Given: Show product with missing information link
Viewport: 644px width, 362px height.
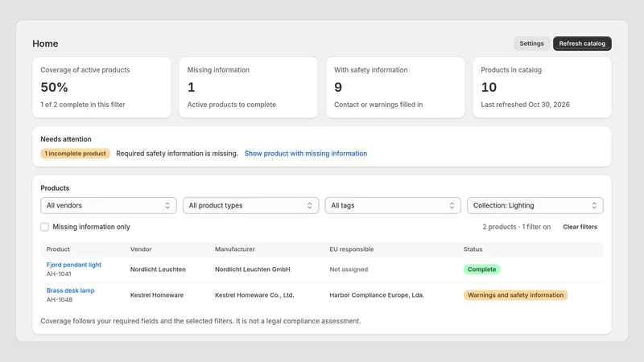Looking at the screenshot, I should pos(306,154).
